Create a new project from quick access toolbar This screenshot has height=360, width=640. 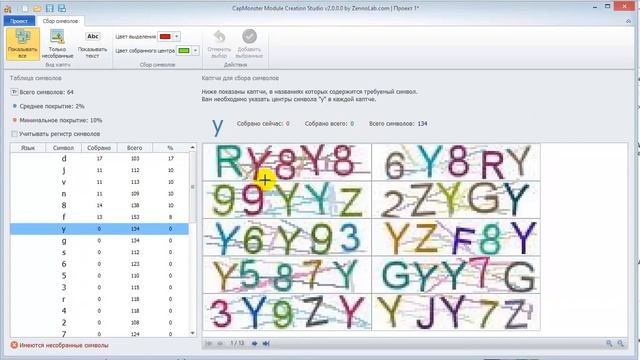pyautogui.click(x=24, y=8)
